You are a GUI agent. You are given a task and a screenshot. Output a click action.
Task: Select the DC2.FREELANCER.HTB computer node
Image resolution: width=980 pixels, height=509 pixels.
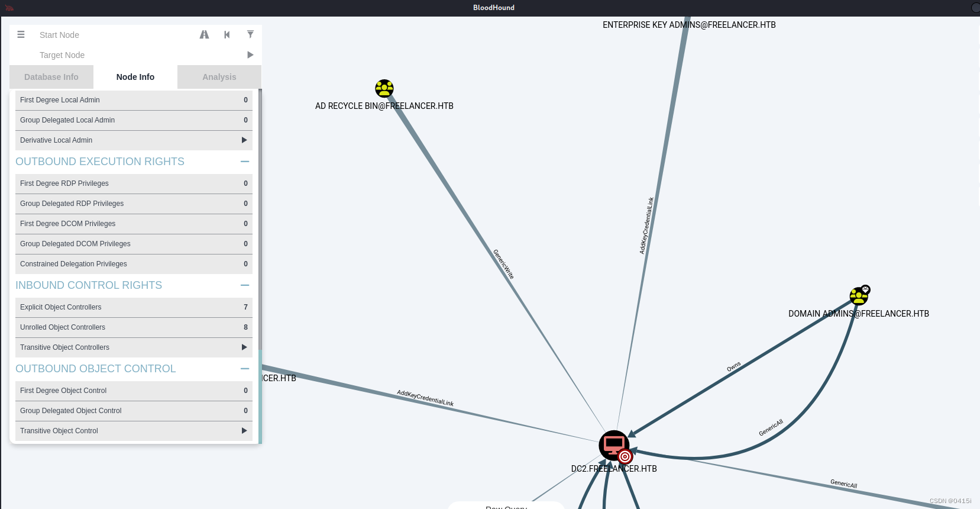614,445
